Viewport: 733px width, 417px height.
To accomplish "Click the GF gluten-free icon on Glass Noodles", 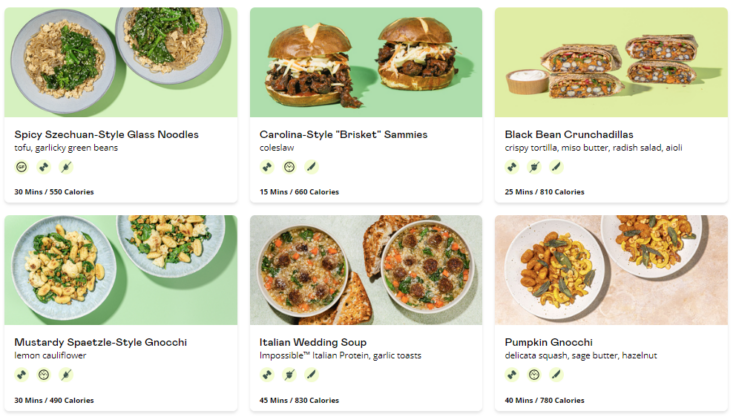I will pos(22,167).
